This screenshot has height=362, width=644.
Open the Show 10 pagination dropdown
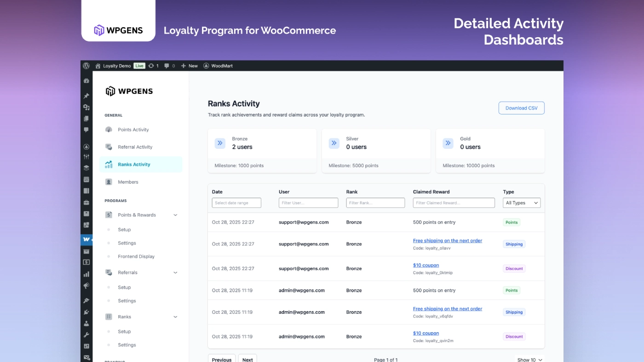(x=529, y=360)
